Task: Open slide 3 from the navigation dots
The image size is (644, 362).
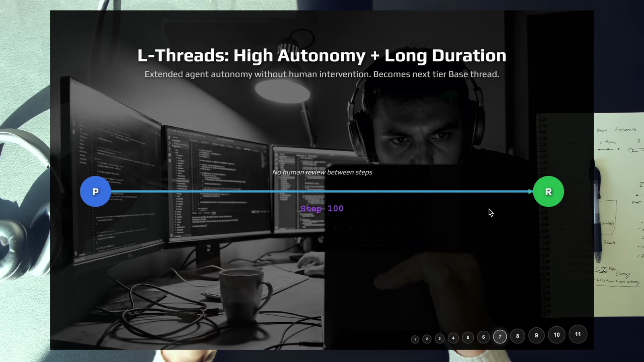Action: point(440,339)
